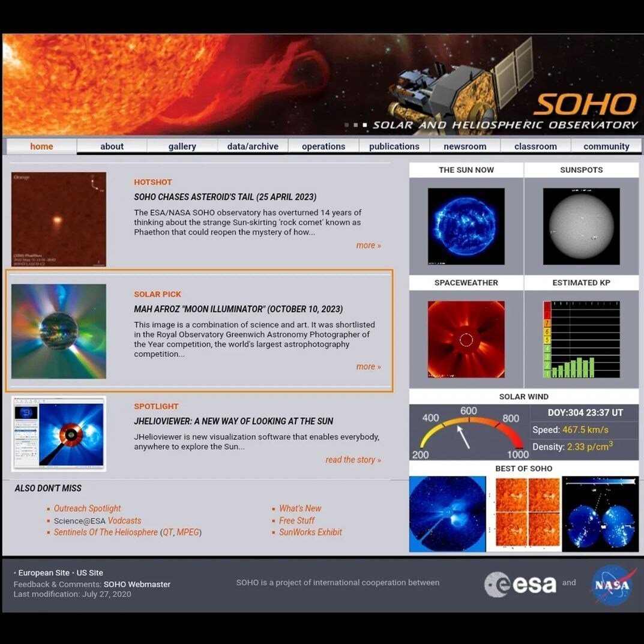Open the Moon Illuminator solar pick image
Image resolution: width=644 pixels, height=644 pixels.
(x=59, y=331)
